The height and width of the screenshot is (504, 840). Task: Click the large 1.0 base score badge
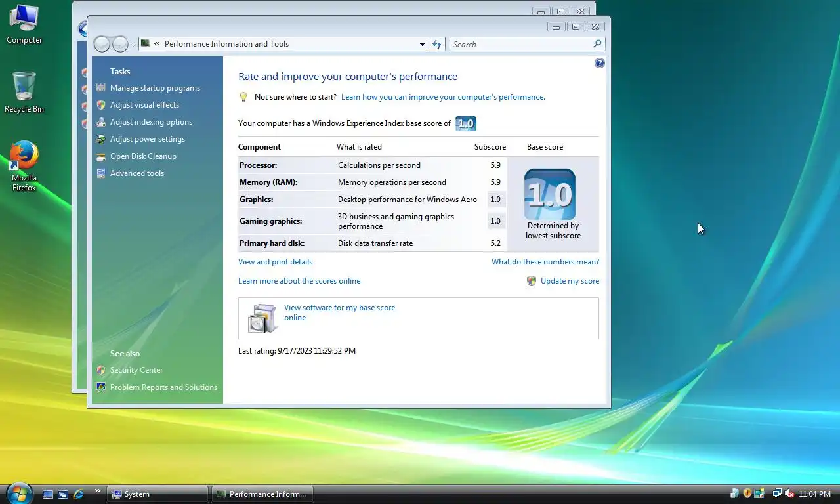[550, 194]
